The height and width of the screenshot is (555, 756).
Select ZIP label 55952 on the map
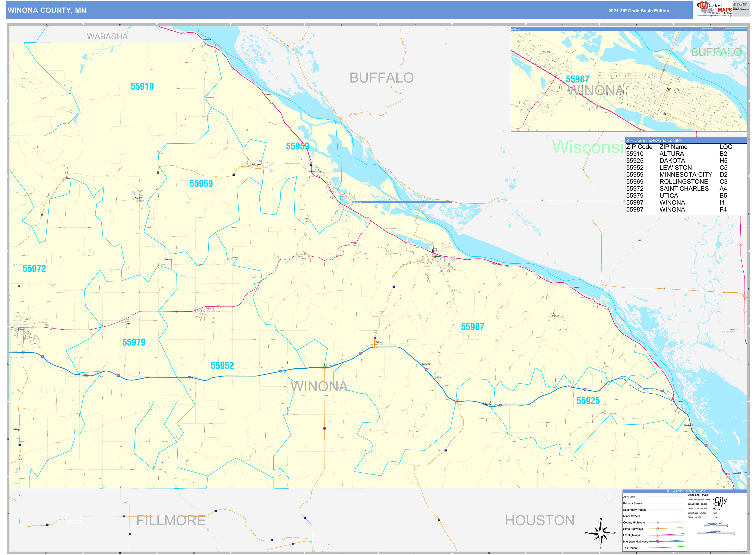click(x=222, y=366)
